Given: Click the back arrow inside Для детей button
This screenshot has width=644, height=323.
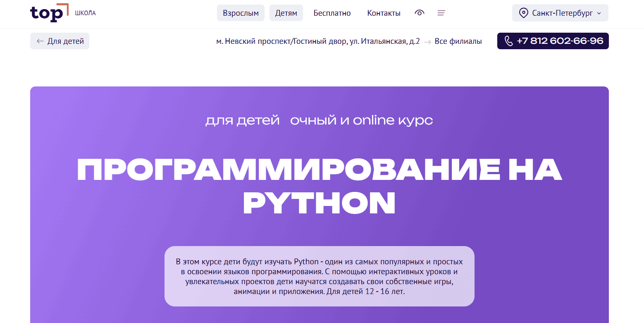Looking at the screenshot, I should tap(40, 41).
